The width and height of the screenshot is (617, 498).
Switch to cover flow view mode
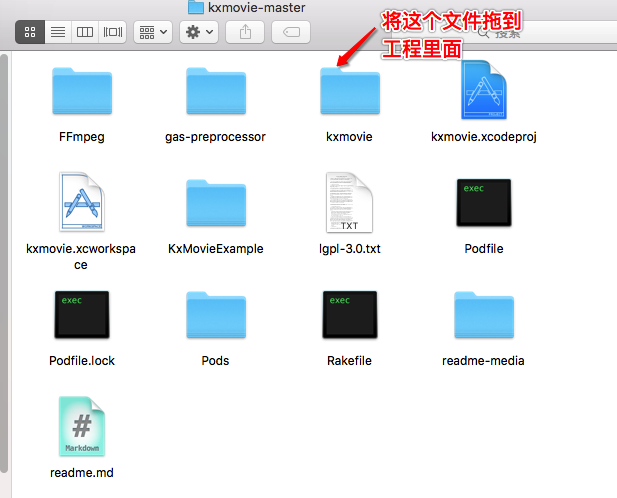point(113,32)
